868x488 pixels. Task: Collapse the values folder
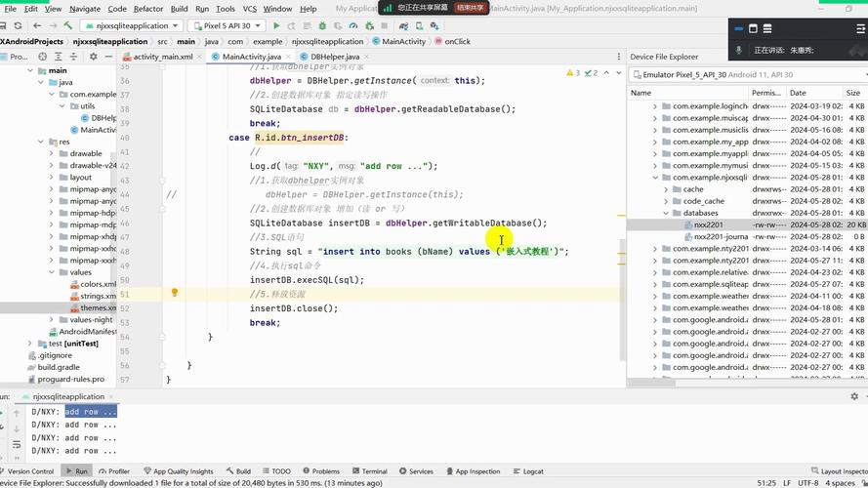(51, 272)
